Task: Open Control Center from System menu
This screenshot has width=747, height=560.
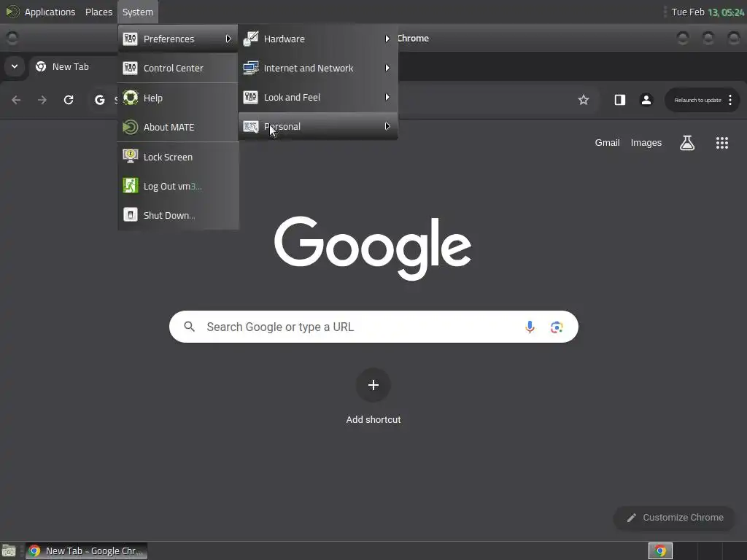Action: pos(178,68)
